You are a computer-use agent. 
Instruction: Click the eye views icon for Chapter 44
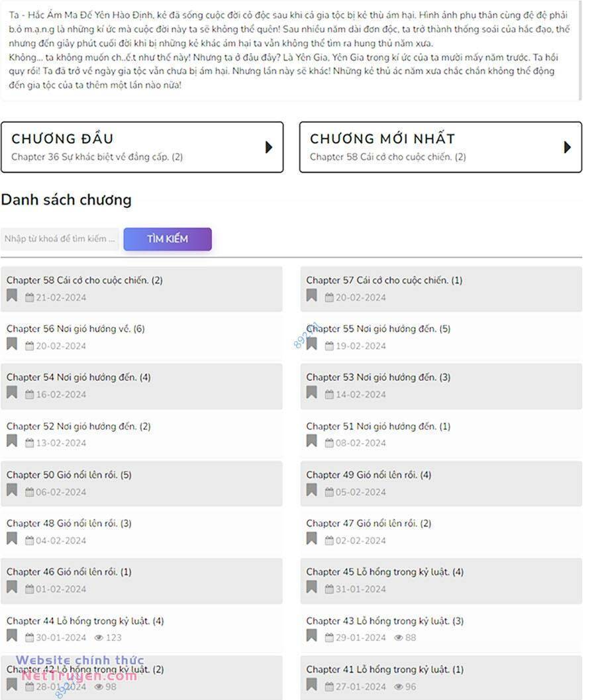[x=99, y=638]
